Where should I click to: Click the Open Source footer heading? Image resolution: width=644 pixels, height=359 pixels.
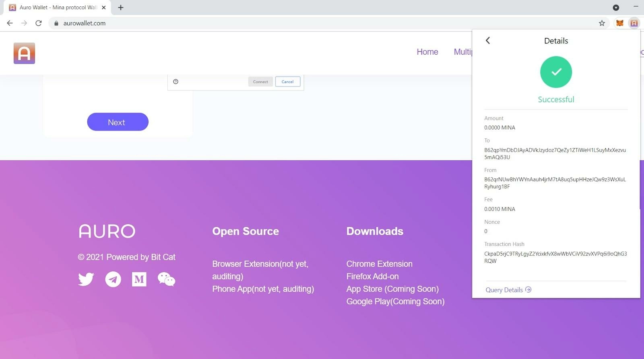coord(246,231)
